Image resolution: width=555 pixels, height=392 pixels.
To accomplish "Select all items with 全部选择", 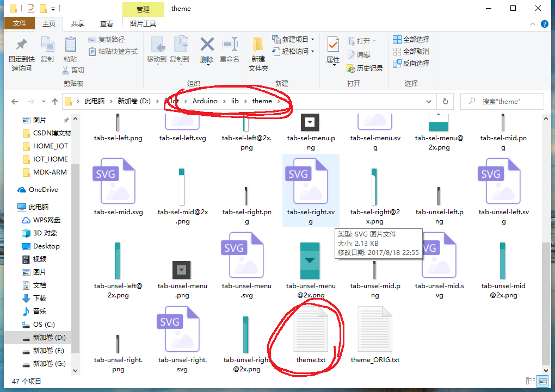I will (x=410, y=40).
